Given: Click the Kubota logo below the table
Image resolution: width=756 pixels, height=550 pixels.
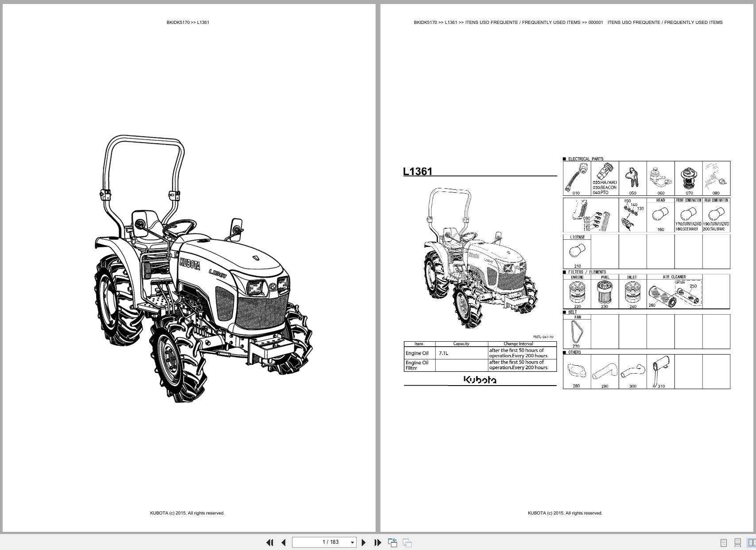Looking at the screenshot, I should click(480, 379).
